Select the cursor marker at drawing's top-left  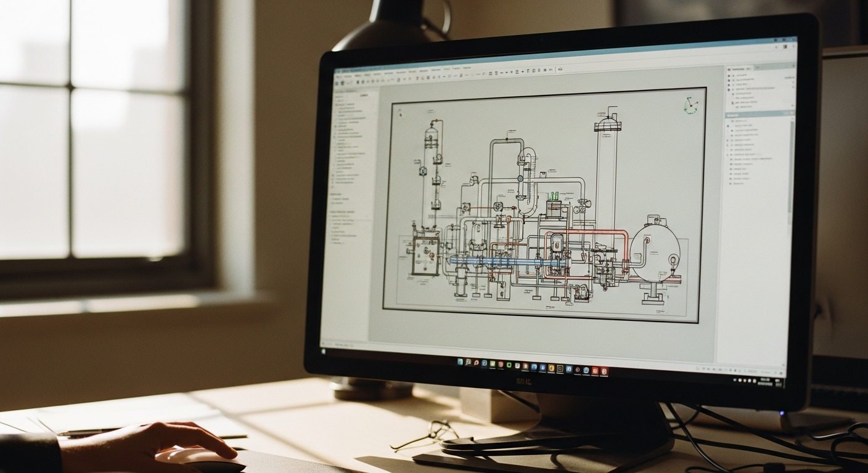click(399, 113)
